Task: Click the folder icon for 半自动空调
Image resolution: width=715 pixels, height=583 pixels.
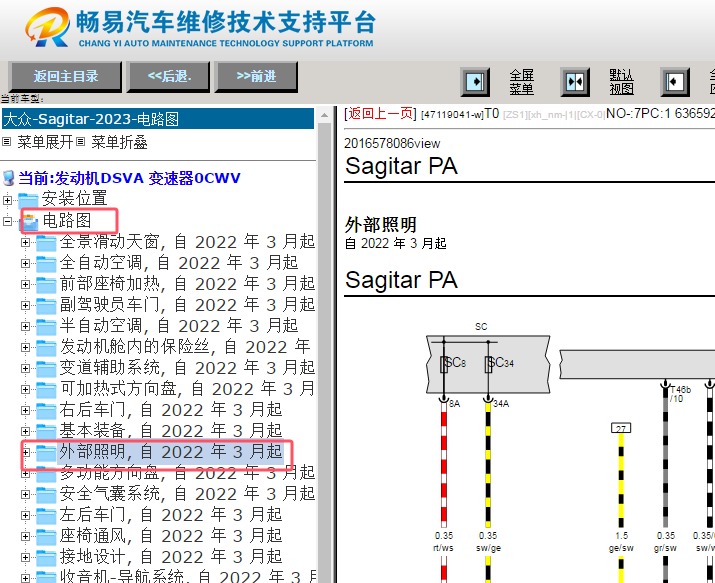Action: click(x=46, y=327)
